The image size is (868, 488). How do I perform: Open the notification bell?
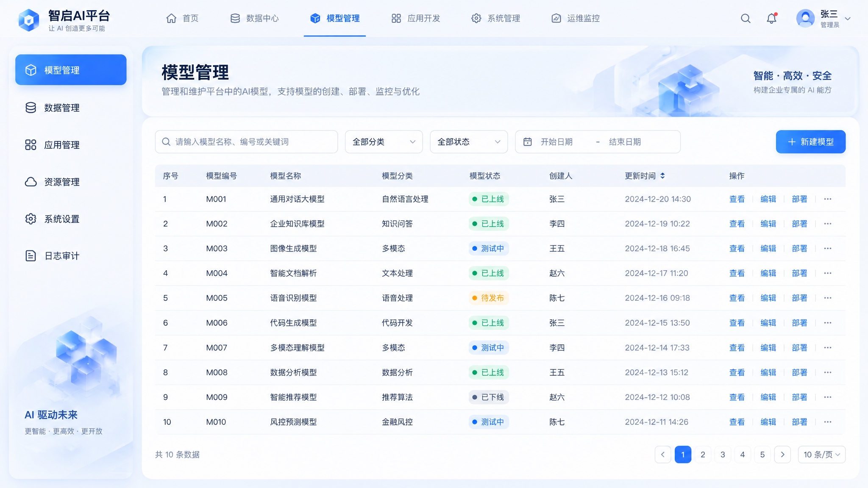pyautogui.click(x=772, y=18)
